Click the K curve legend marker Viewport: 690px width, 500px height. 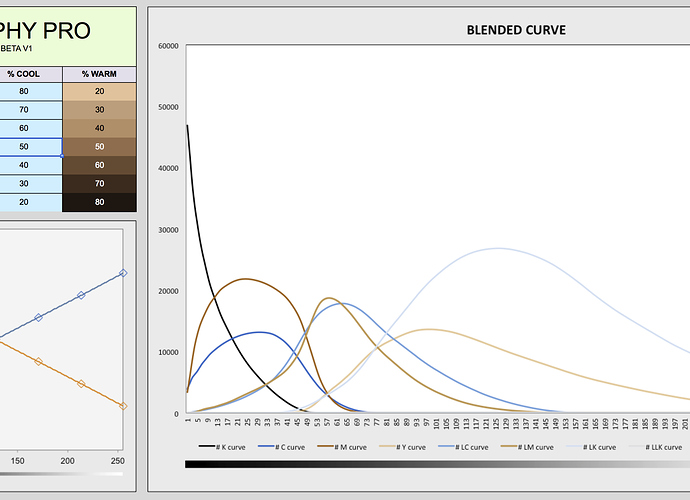click(x=211, y=447)
